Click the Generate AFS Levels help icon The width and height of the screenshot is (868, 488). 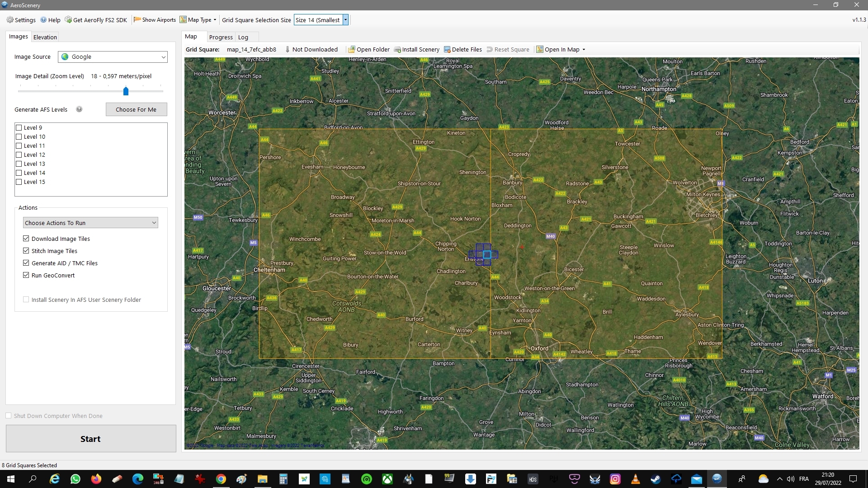[x=79, y=109]
